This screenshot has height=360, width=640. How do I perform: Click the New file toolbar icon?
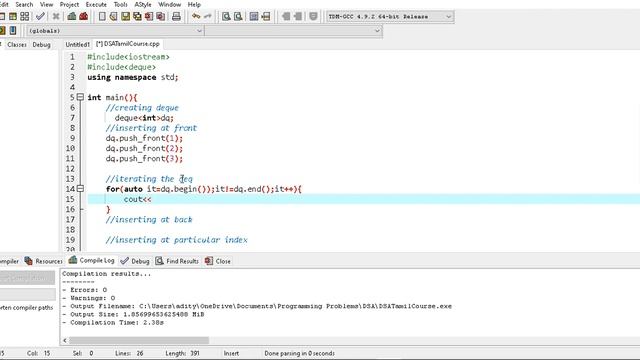(x=102, y=16)
